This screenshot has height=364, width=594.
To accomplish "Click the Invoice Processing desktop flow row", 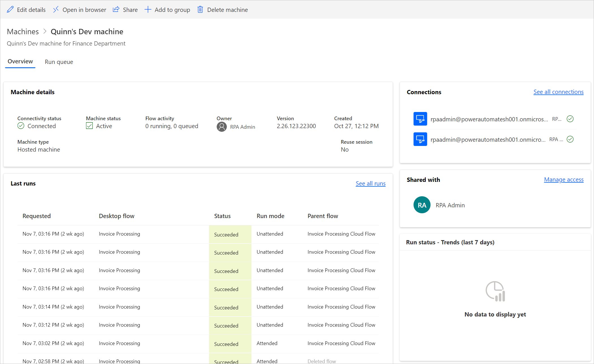I will [x=119, y=234].
